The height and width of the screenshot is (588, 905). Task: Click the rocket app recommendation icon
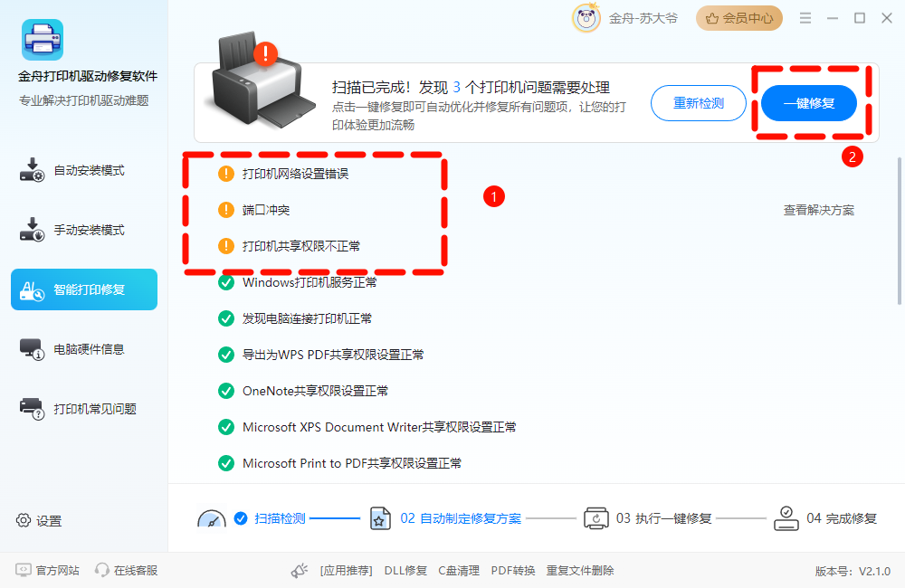pos(300,571)
